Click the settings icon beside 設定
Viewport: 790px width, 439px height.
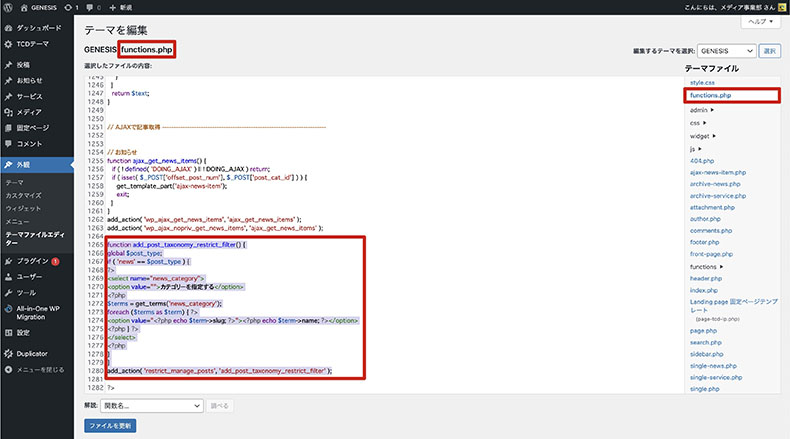(8, 333)
